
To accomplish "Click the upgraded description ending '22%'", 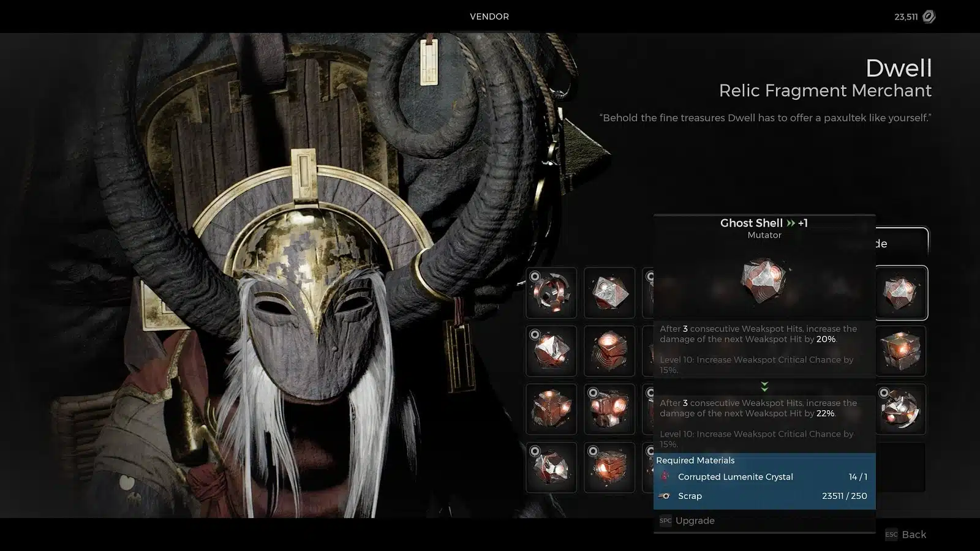I will pos(758,408).
